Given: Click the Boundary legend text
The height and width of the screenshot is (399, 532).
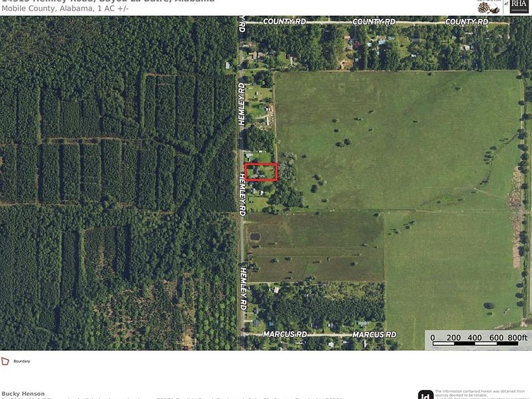Looking at the screenshot, I should coord(22,361).
